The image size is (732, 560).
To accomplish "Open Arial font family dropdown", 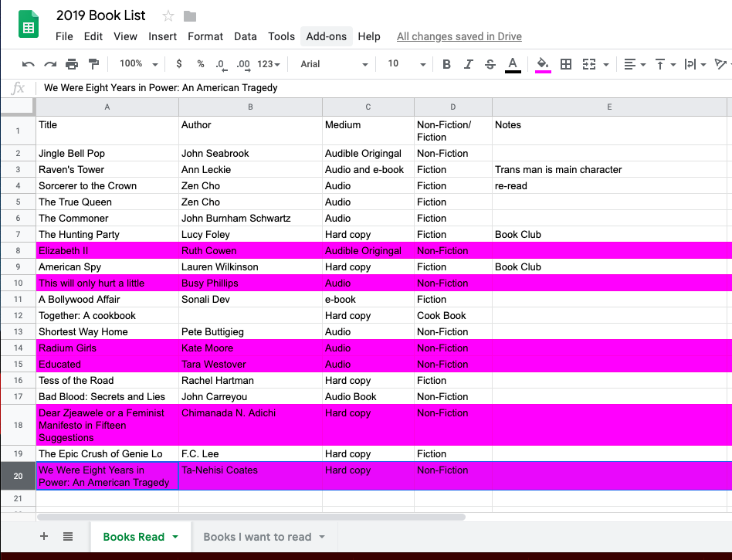I will point(334,64).
